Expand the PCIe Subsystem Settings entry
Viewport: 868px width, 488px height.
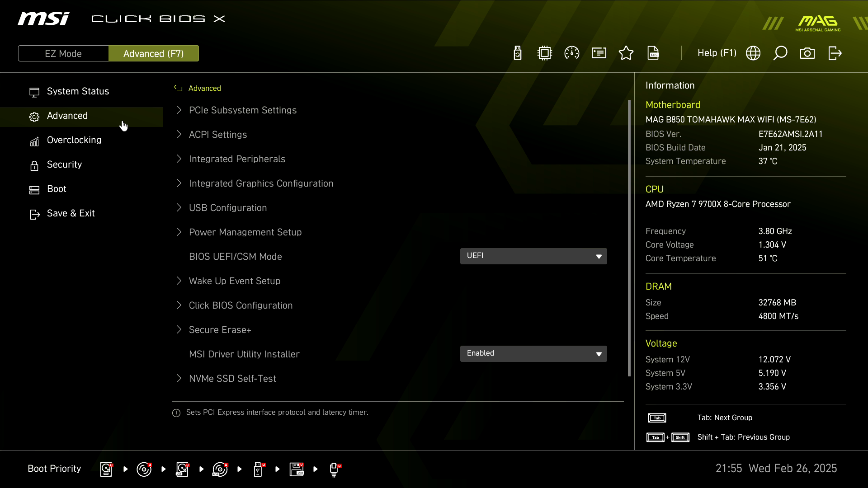pos(243,110)
